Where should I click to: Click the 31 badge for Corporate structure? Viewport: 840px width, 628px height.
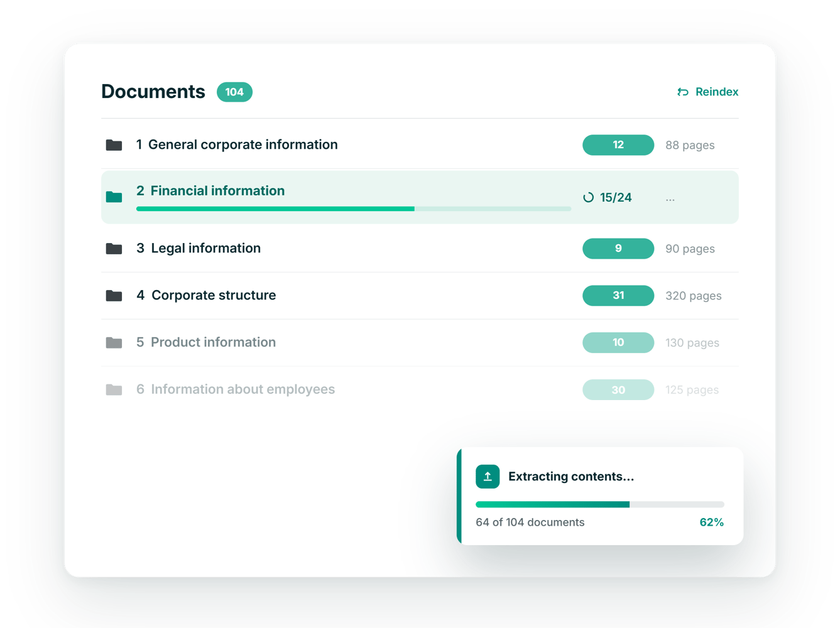[618, 296]
